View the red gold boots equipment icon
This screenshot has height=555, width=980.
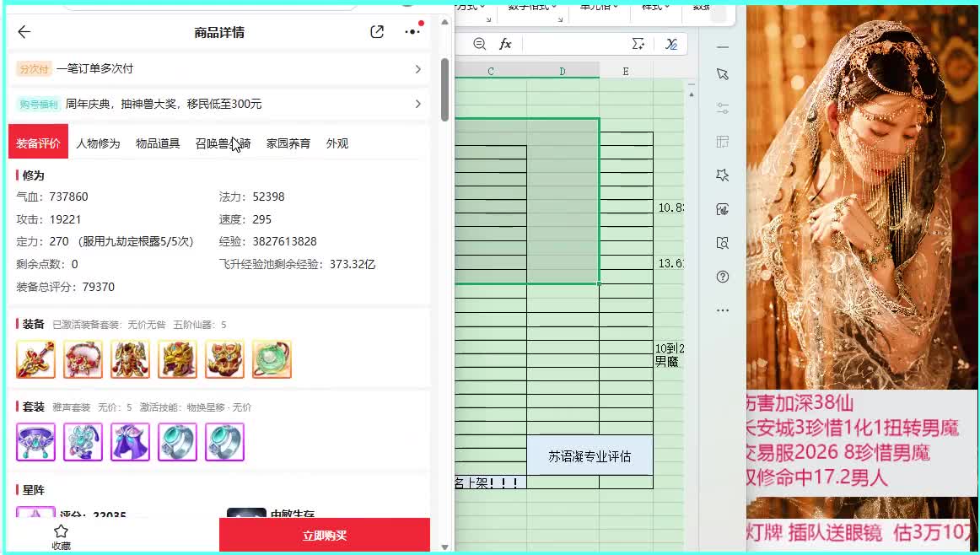[x=224, y=359]
